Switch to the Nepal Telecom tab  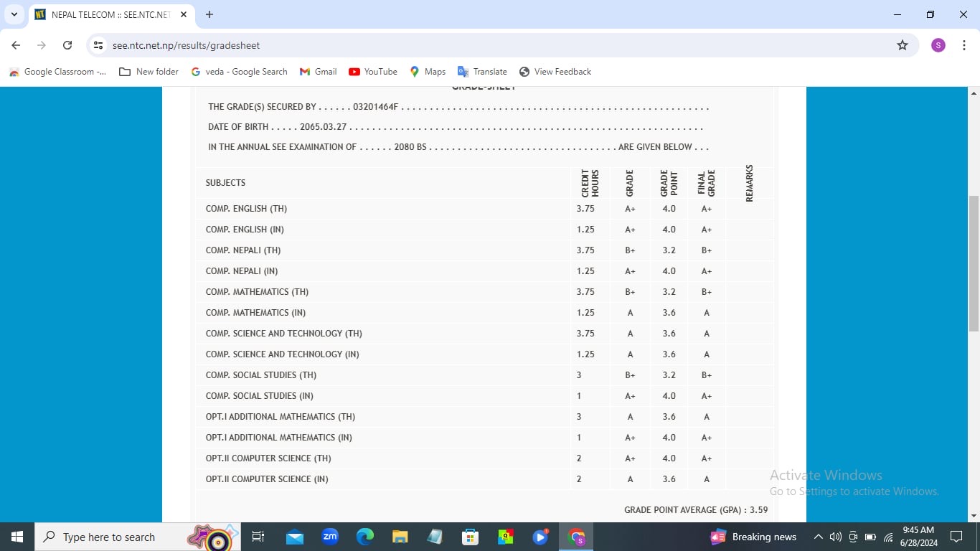click(x=108, y=14)
